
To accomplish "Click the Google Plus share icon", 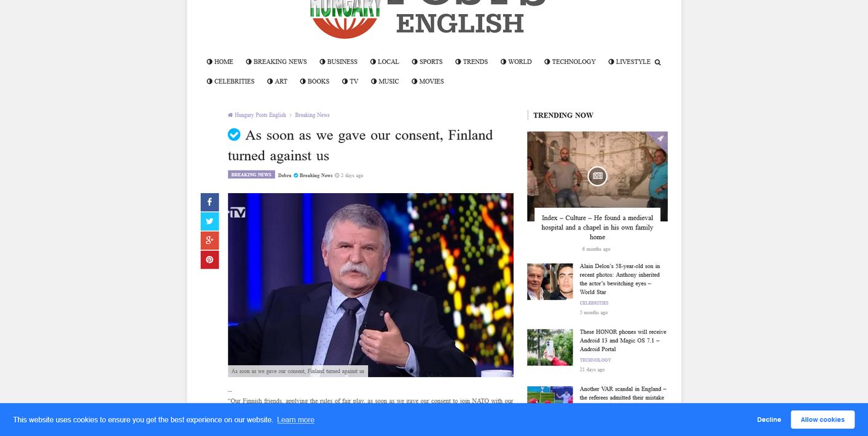I will [209, 240].
